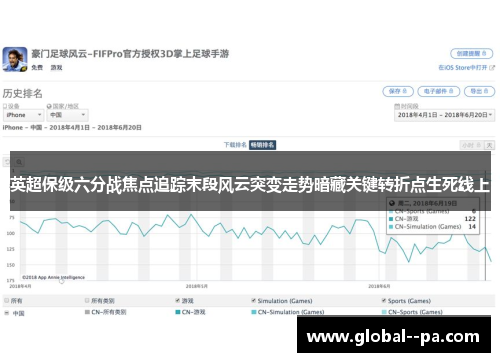
Task: Click the CN-游戏 teal color swatch
Action: pyautogui.click(x=178, y=312)
